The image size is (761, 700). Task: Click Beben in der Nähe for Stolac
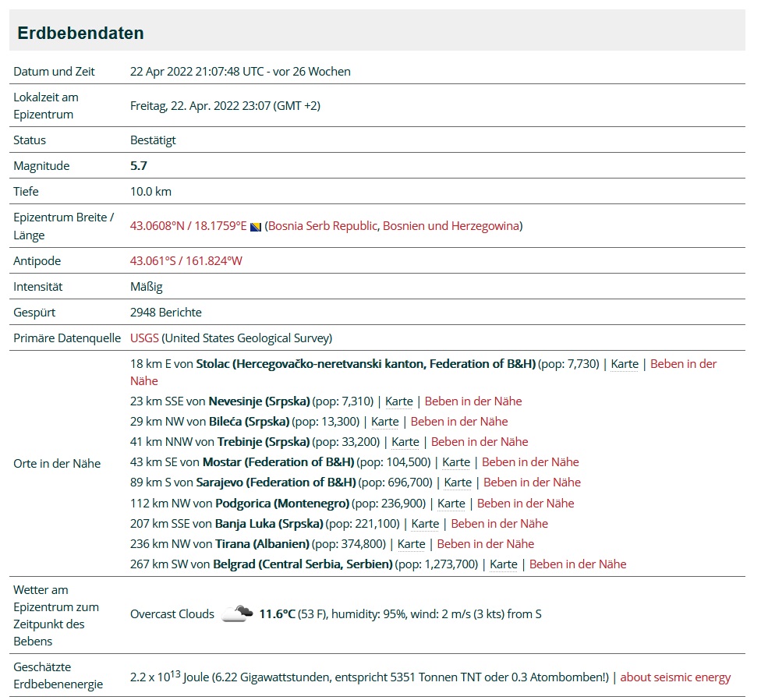683,363
